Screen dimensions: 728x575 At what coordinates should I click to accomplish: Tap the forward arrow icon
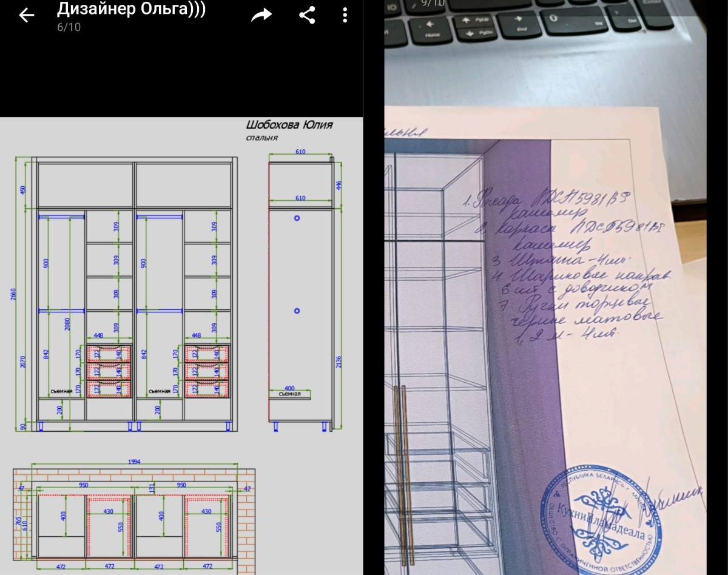click(261, 15)
